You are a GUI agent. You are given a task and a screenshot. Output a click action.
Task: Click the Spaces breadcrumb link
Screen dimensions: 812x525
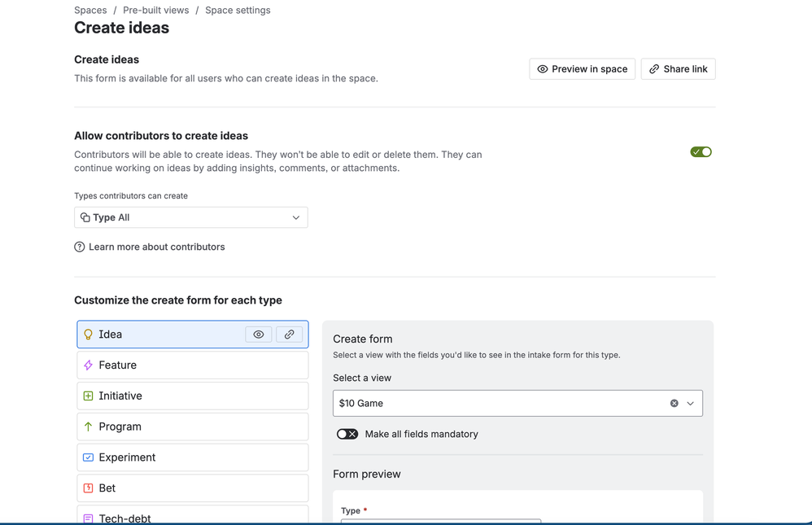tap(90, 11)
